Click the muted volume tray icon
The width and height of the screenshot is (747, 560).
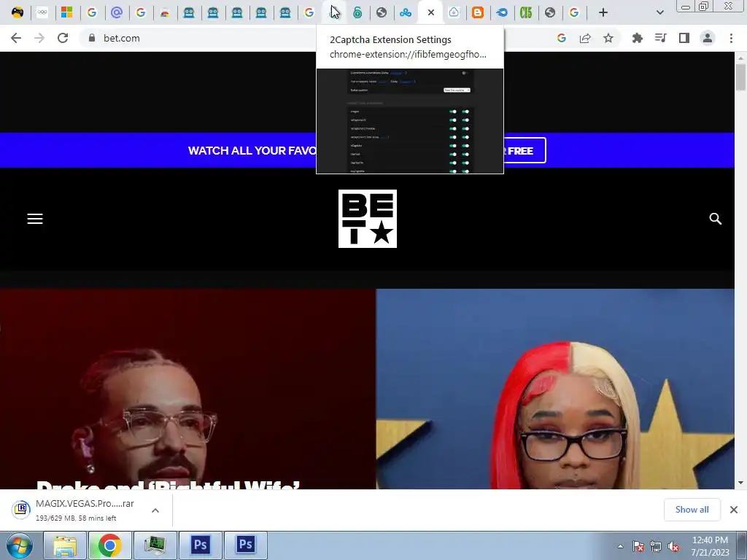tap(673, 546)
